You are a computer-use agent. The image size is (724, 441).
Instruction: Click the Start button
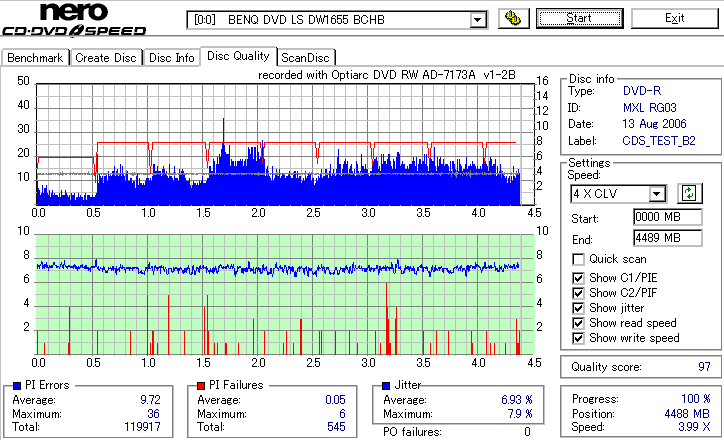click(x=579, y=18)
